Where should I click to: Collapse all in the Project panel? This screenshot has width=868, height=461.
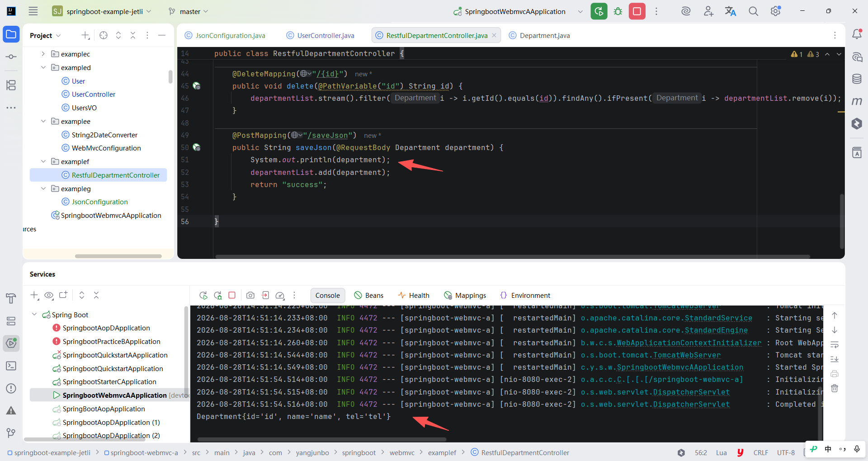(x=133, y=35)
